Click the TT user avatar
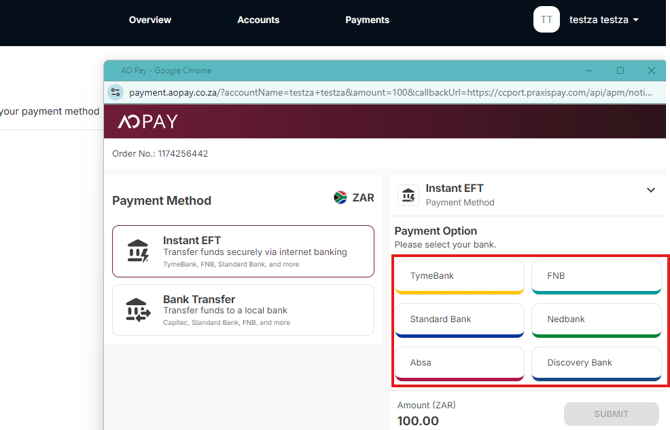 pyautogui.click(x=546, y=19)
